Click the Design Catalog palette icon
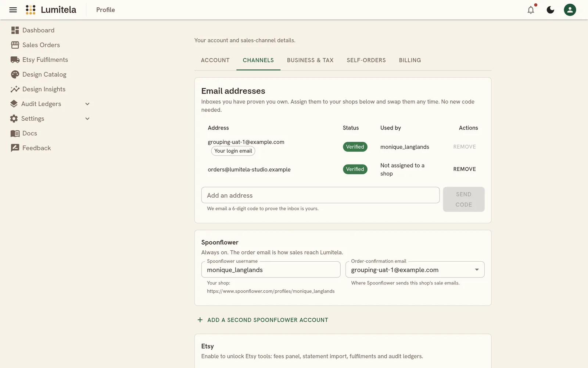 pyautogui.click(x=15, y=74)
